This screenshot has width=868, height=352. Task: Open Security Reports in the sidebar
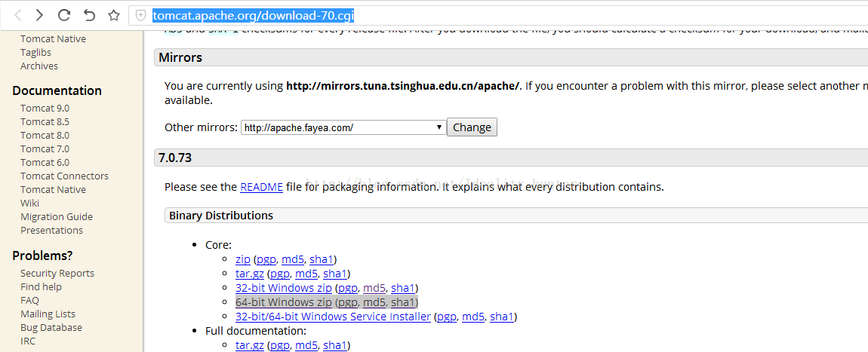(57, 273)
